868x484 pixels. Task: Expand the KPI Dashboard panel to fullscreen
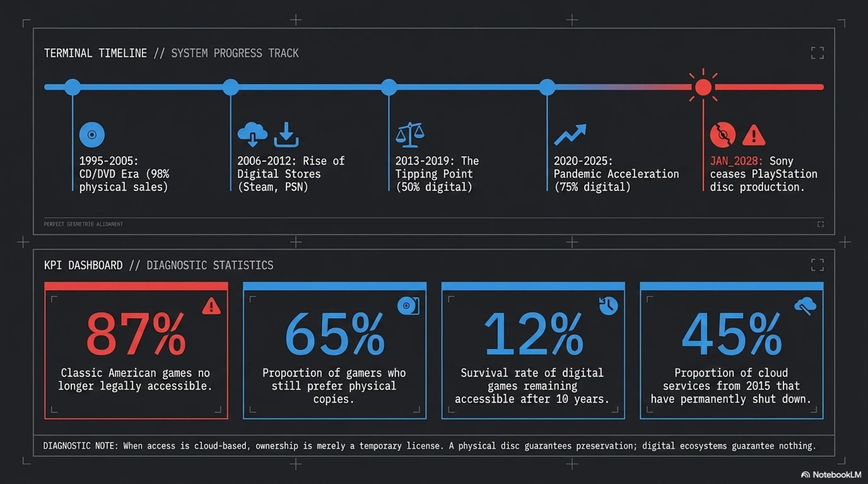pyautogui.click(x=817, y=265)
